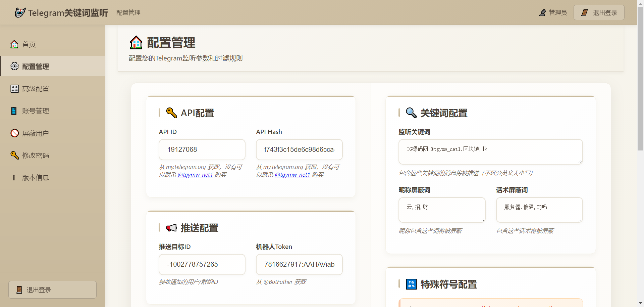The width and height of the screenshot is (644, 307).
Task: Click the key icon for 修改密码
Action: (x=14, y=155)
